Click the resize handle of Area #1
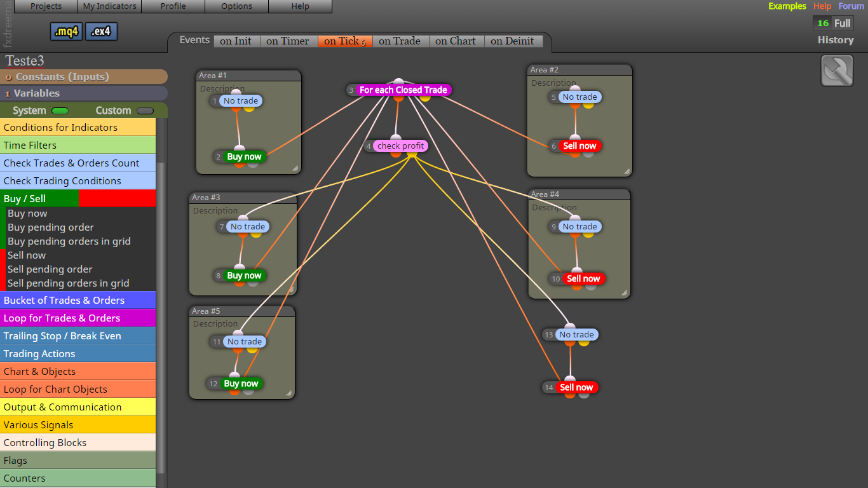The image size is (868, 488). (x=295, y=168)
